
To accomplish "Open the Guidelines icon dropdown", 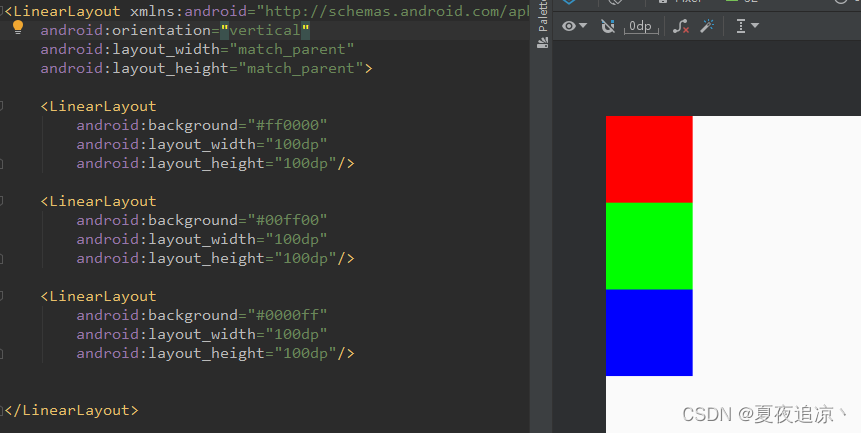I will point(747,26).
